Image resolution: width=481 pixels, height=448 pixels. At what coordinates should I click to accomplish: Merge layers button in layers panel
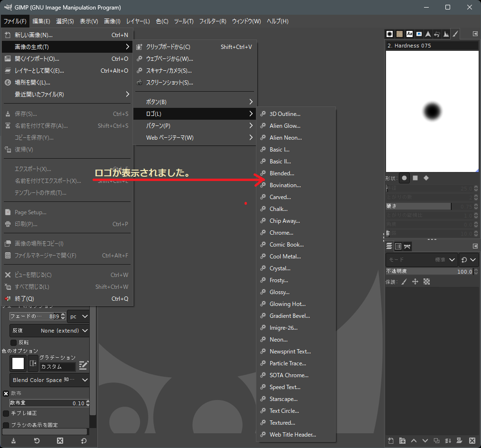pyautogui.click(x=448, y=441)
